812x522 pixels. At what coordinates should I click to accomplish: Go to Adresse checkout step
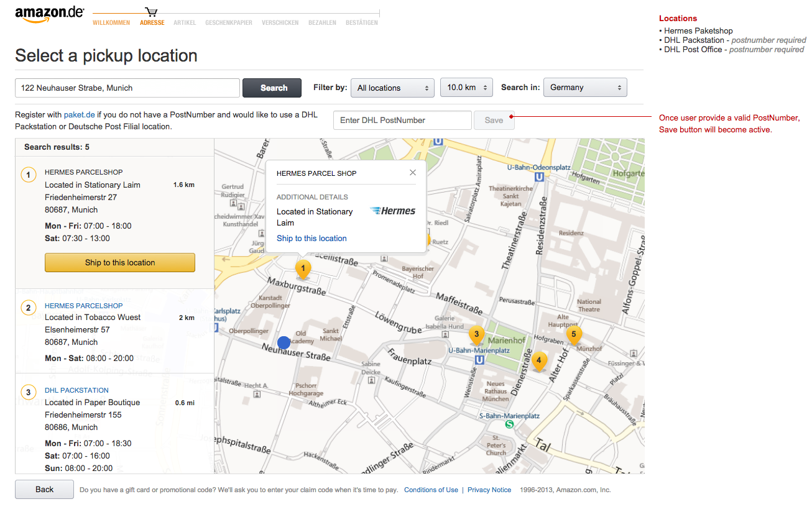(152, 23)
